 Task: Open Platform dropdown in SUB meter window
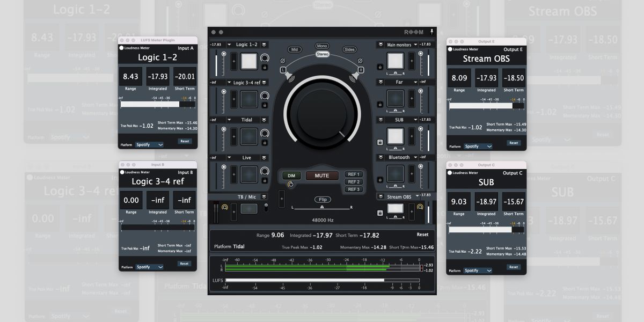[478, 270]
